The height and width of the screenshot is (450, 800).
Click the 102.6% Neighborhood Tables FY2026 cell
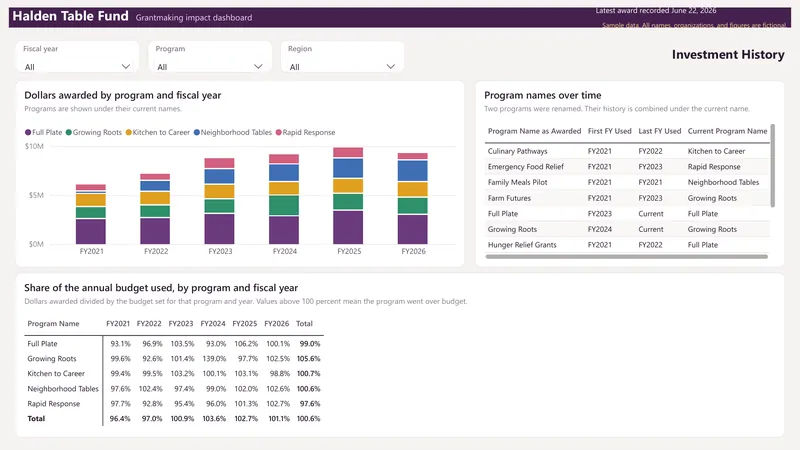278,389
